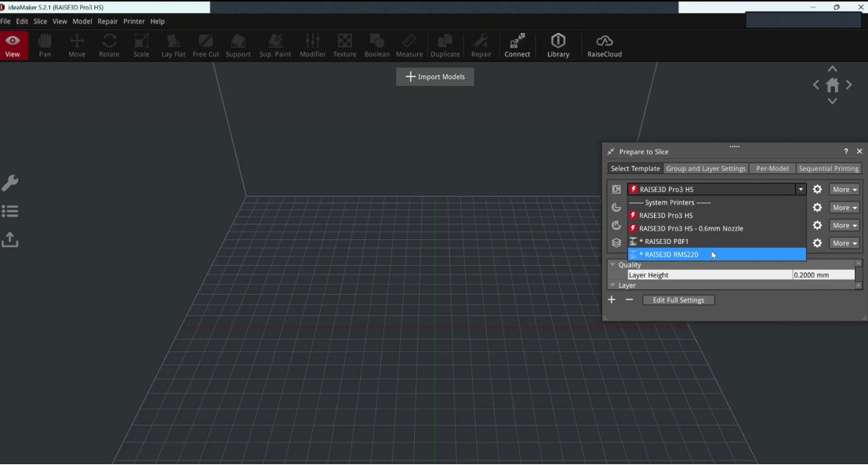
Task: Open the printer type dropdown arrow
Action: pyautogui.click(x=801, y=189)
